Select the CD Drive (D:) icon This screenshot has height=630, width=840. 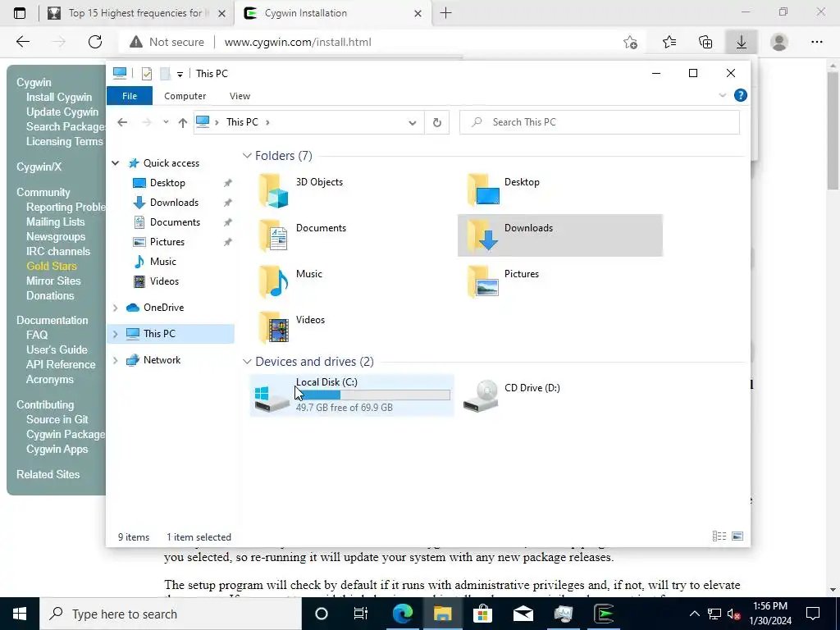coord(481,396)
